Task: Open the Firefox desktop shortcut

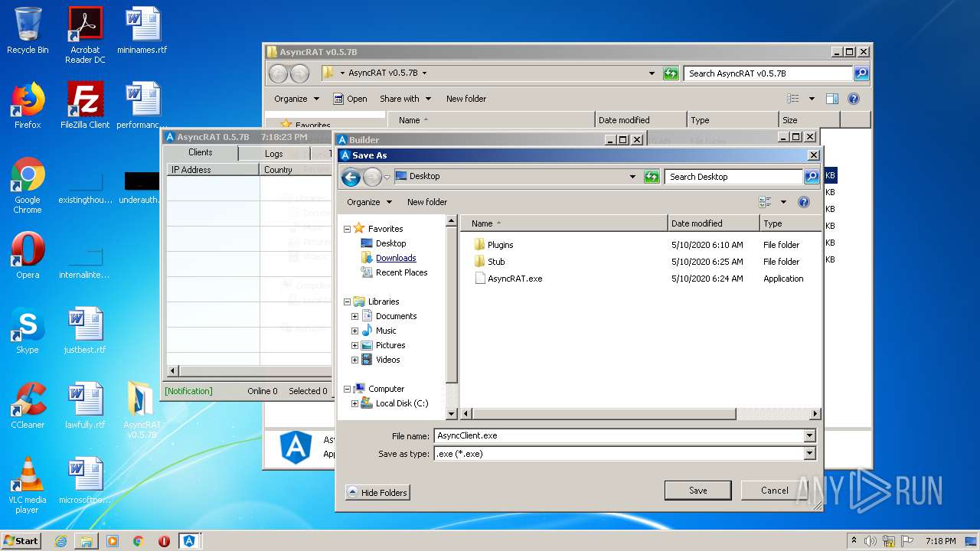Action: coord(28,106)
